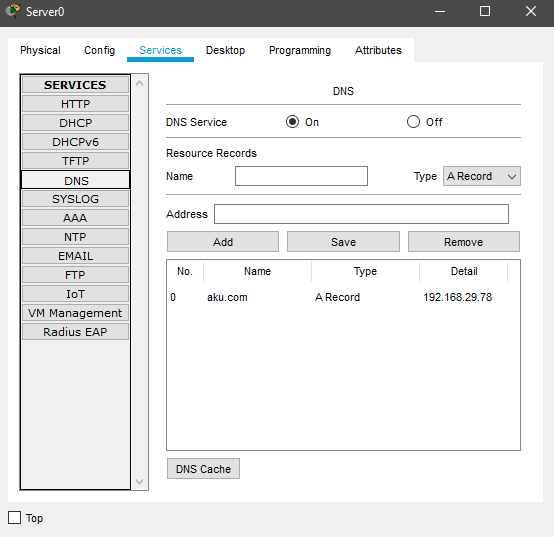The height and width of the screenshot is (537, 554).
Task: Turn the DNS Service On
Action: pyautogui.click(x=293, y=122)
